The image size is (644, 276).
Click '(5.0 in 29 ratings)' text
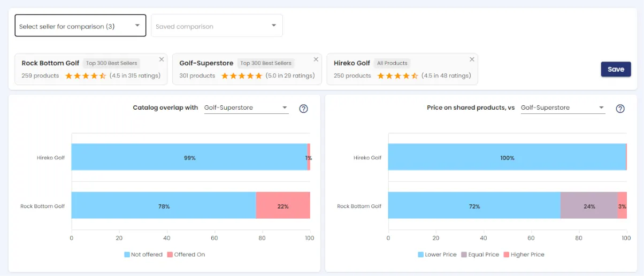[x=290, y=76]
